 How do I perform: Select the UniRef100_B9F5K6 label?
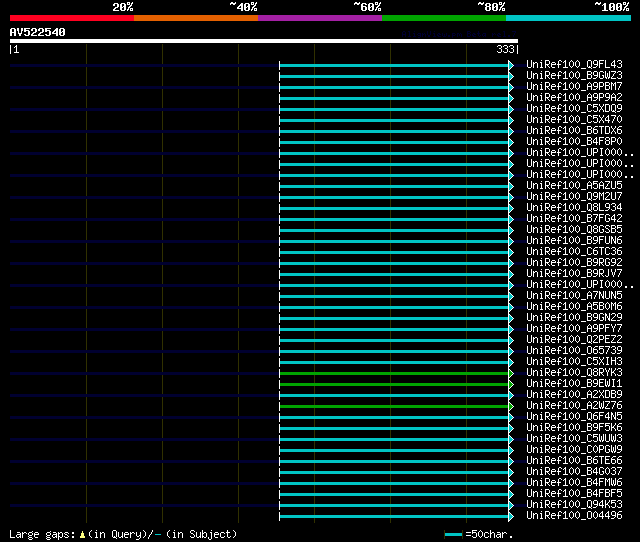(x=574, y=428)
